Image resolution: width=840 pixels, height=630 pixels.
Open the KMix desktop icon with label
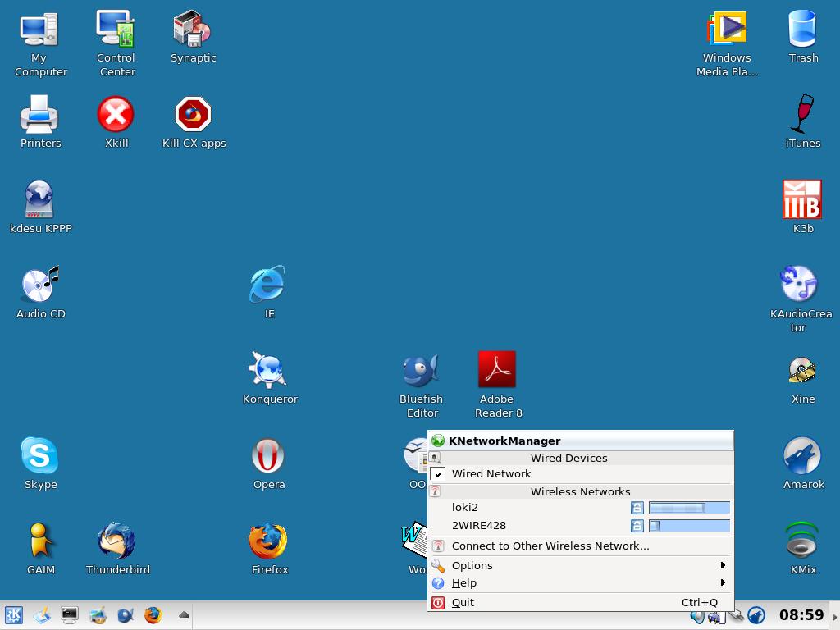(802, 549)
